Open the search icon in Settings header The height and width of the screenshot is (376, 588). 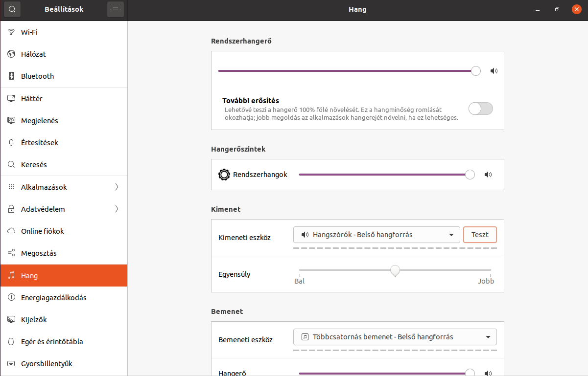click(12, 9)
